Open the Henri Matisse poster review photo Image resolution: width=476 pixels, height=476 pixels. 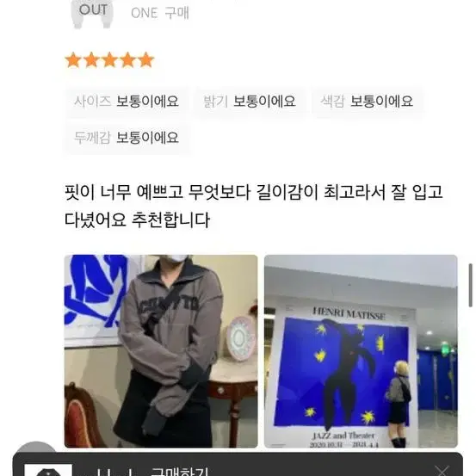point(361,351)
